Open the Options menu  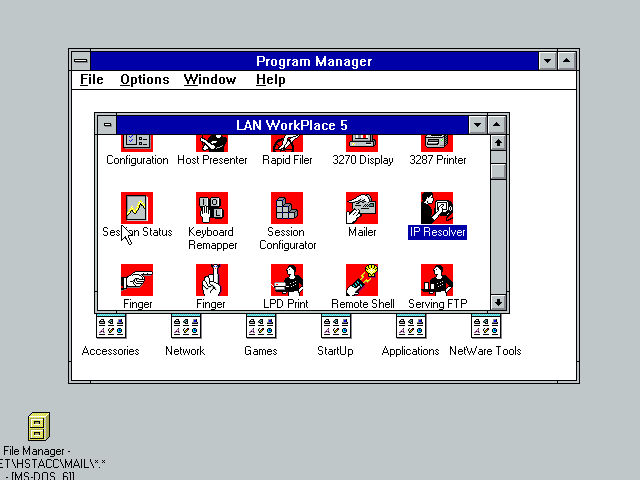144,79
